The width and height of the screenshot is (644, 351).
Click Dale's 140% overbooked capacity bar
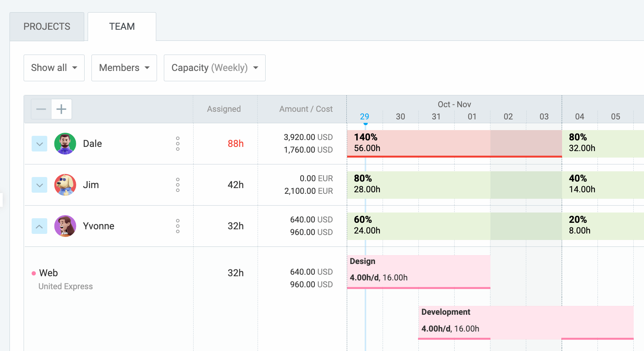point(454,144)
